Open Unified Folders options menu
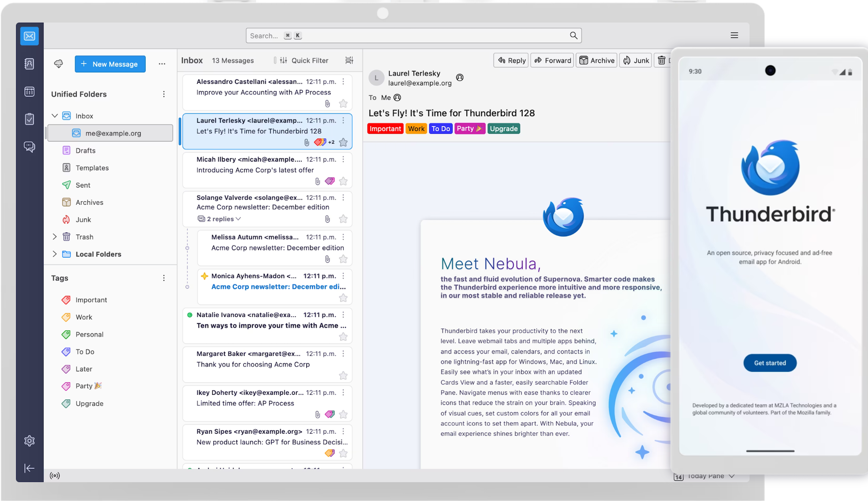This screenshot has height=501, width=868. [x=164, y=94]
